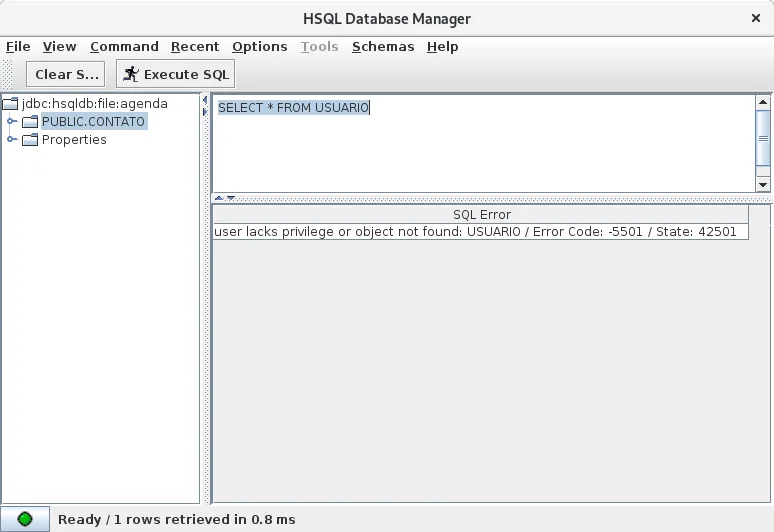The image size is (774, 532).
Task: Open the Options menu
Action: [259, 46]
